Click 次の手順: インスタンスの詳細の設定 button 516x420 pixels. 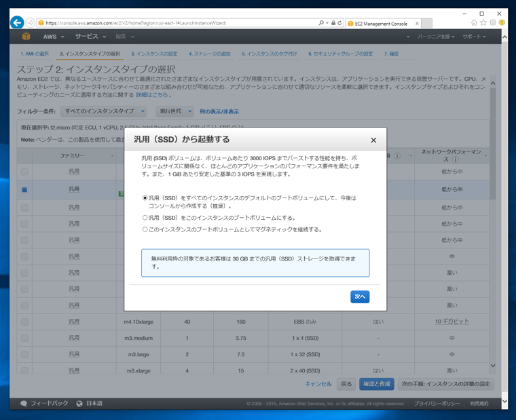click(446, 384)
